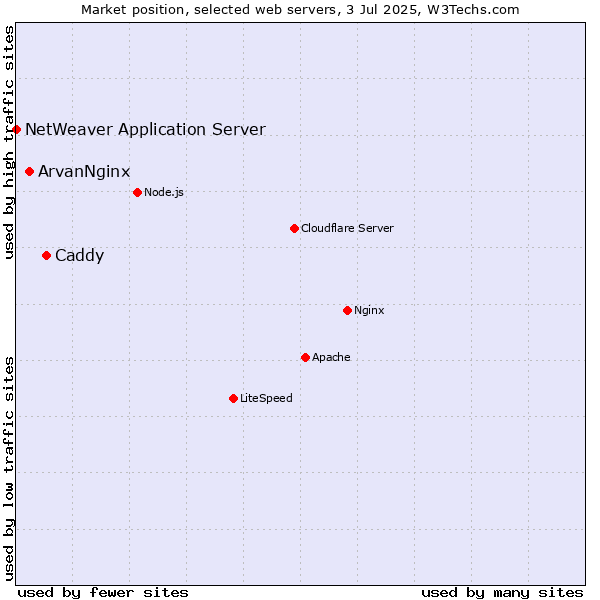Click the 'Cloudflare Server' label text
The height and width of the screenshot is (600, 600).
click(347, 228)
